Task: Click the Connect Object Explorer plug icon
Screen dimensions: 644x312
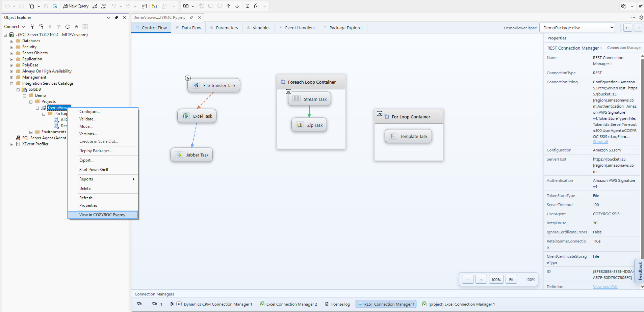Action: (32, 27)
